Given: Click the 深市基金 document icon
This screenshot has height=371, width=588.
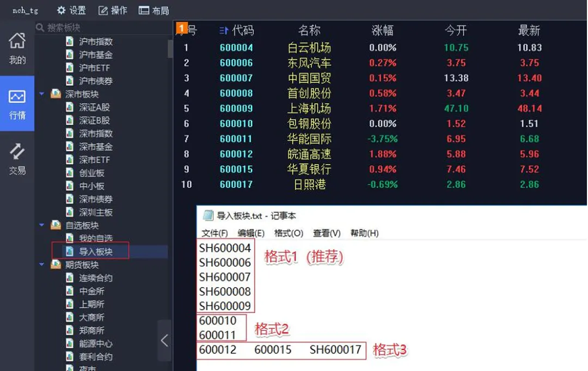Looking at the screenshot, I should tap(70, 146).
